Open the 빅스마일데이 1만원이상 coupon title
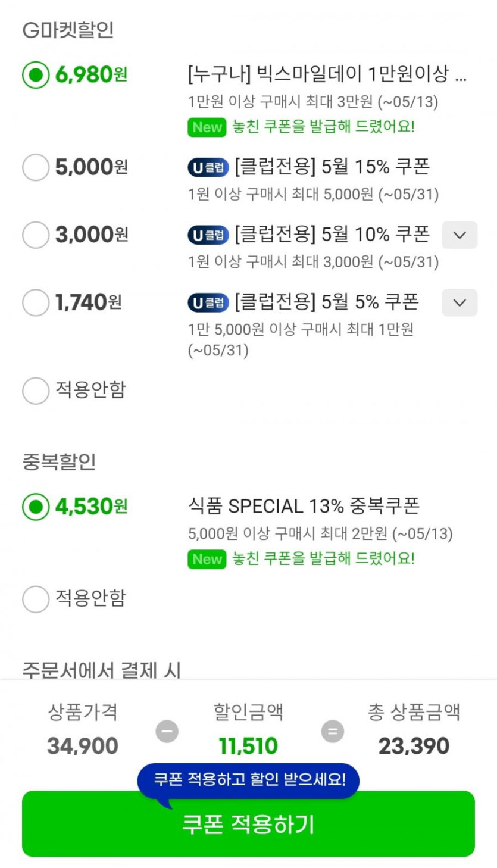Image resolution: width=497 pixels, height=868 pixels. (327, 75)
